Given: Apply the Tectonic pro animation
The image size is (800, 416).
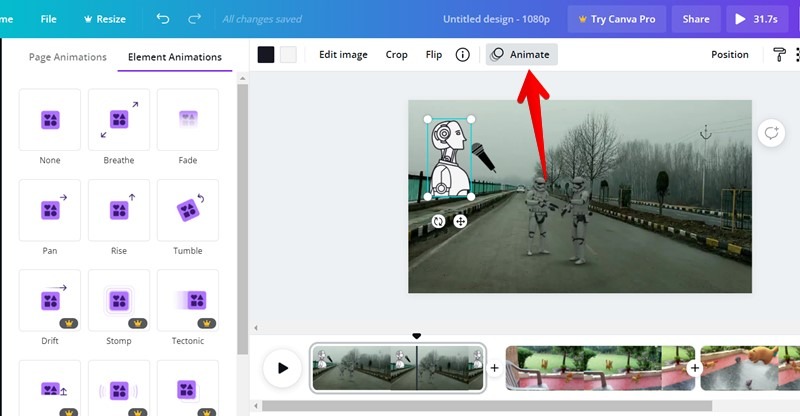Looking at the screenshot, I should click(188, 300).
